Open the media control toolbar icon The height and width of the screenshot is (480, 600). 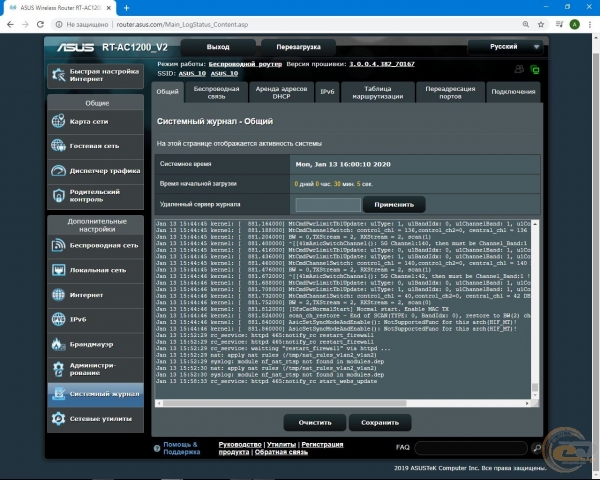coord(559,24)
